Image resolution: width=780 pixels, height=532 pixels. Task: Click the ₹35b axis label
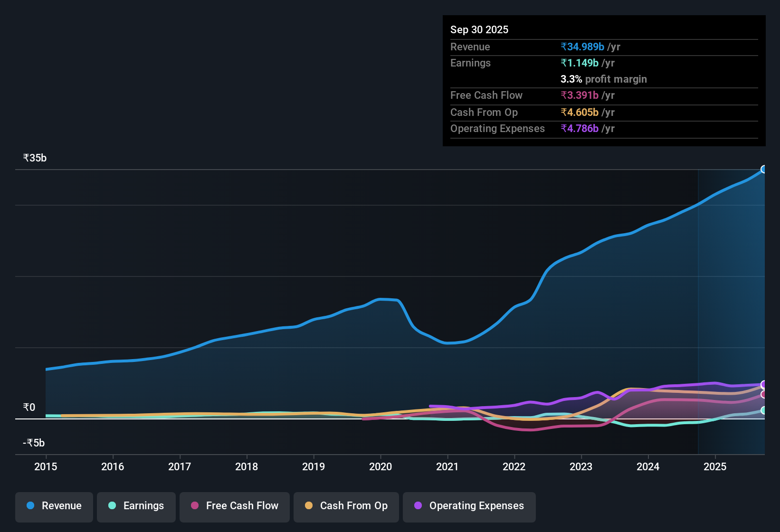point(34,158)
